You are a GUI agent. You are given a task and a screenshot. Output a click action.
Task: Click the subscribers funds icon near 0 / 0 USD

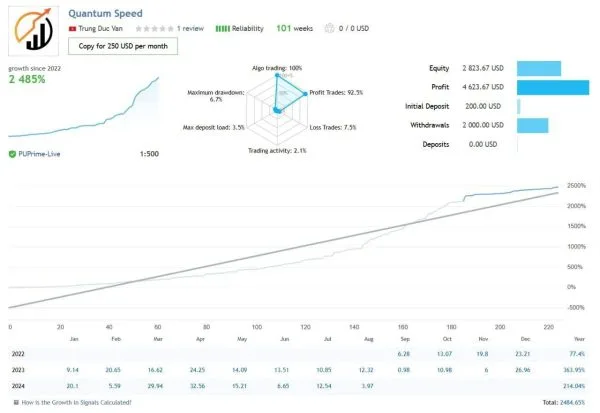(329, 28)
